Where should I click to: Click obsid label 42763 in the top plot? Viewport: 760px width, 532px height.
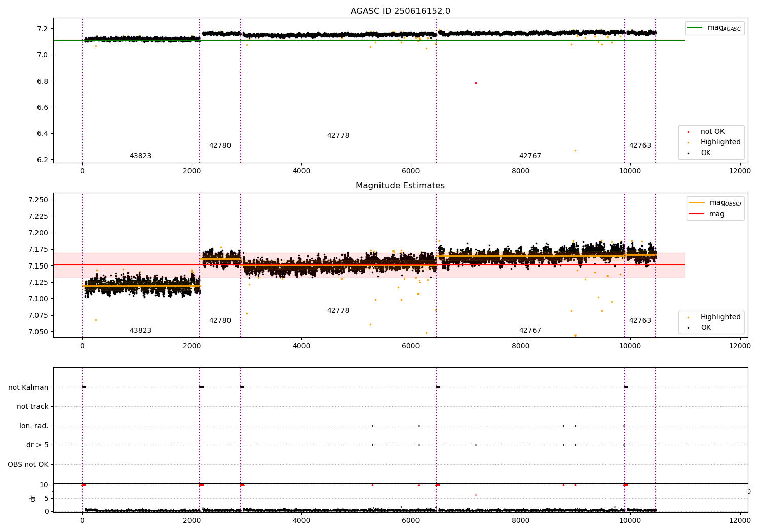(x=640, y=146)
